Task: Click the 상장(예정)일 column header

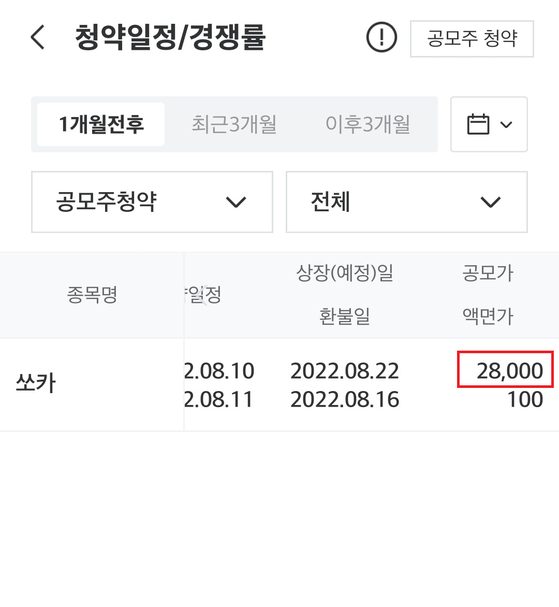Action: 345,273
